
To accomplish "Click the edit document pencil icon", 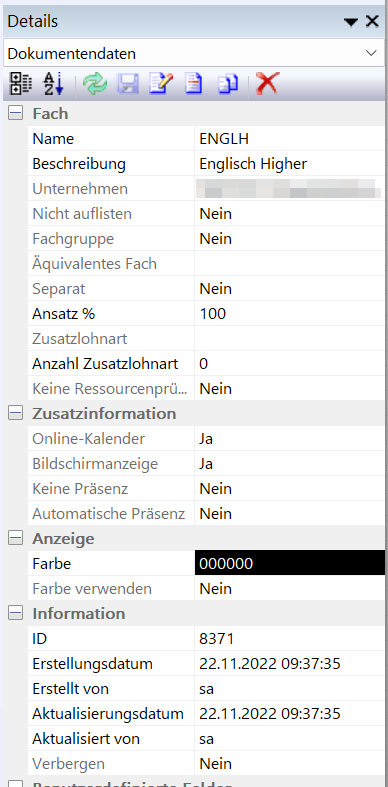I will [x=161, y=83].
